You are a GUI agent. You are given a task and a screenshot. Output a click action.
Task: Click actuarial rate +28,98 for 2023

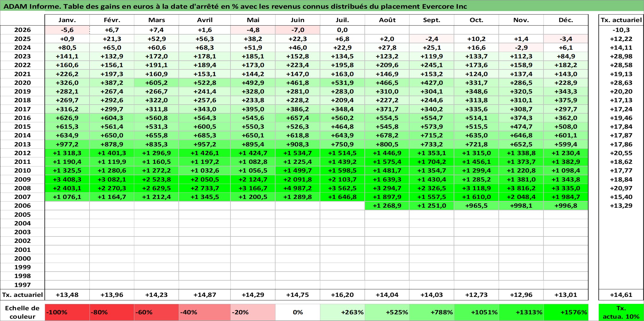point(621,56)
